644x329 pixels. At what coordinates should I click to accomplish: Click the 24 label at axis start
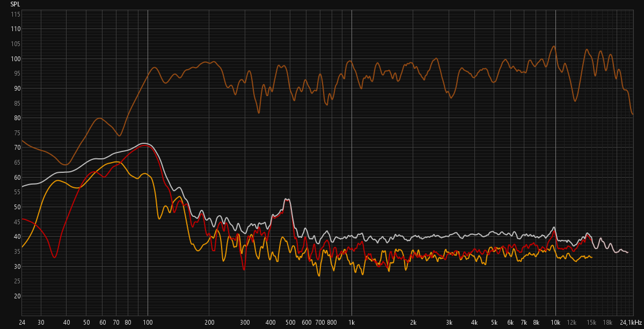pyautogui.click(x=22, y=323)
